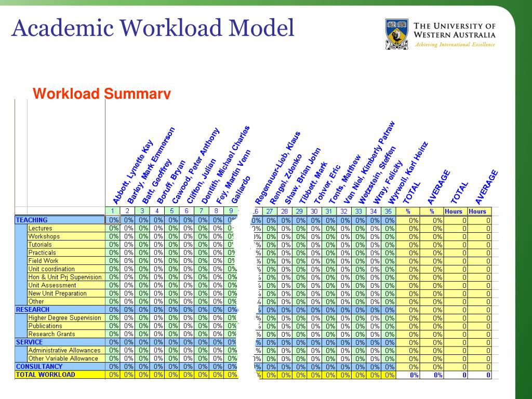Select the CONSULTANCY row header
This screenshot has height=399, width=532.
click(60, 366)
